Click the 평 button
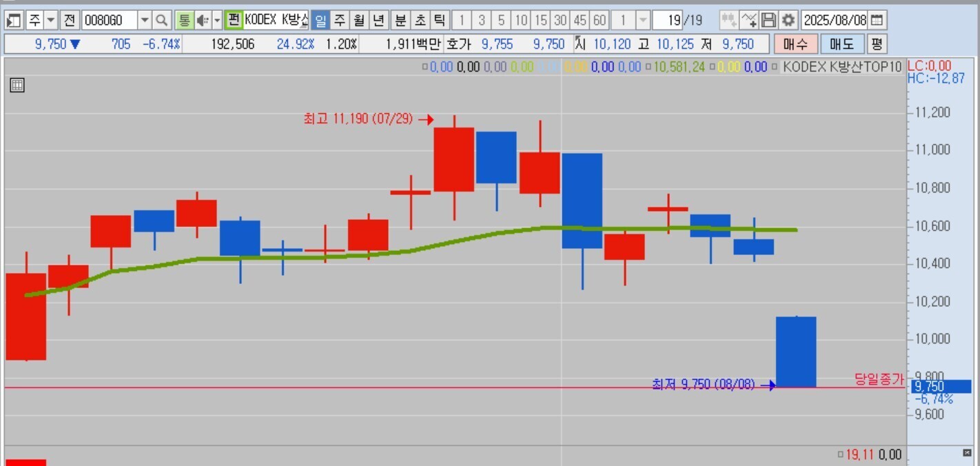 (x=877, y=45)
